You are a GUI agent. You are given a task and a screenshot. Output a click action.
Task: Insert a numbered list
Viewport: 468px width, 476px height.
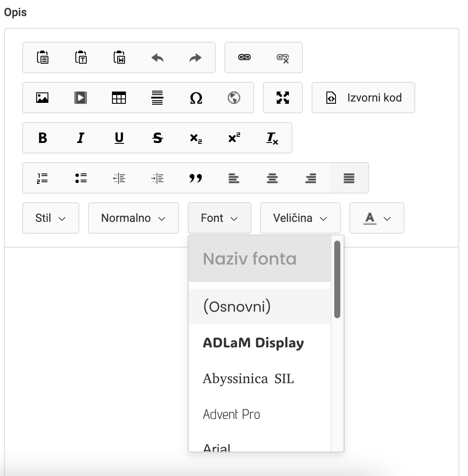click(43, 178)
